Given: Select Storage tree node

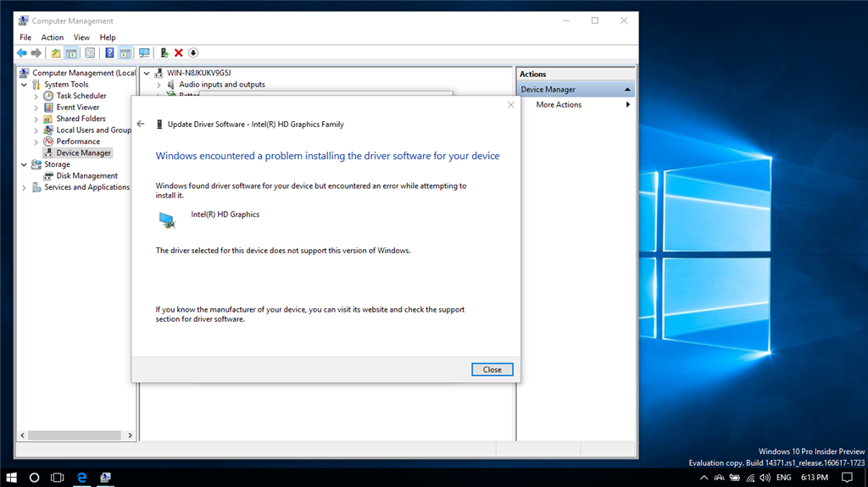Looking at the screenshot, I should point(57,164).
